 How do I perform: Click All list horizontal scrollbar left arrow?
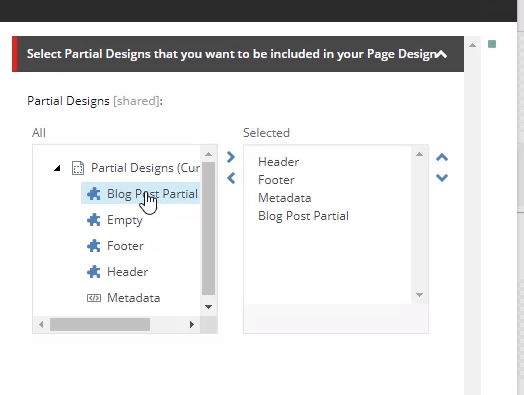41,324
